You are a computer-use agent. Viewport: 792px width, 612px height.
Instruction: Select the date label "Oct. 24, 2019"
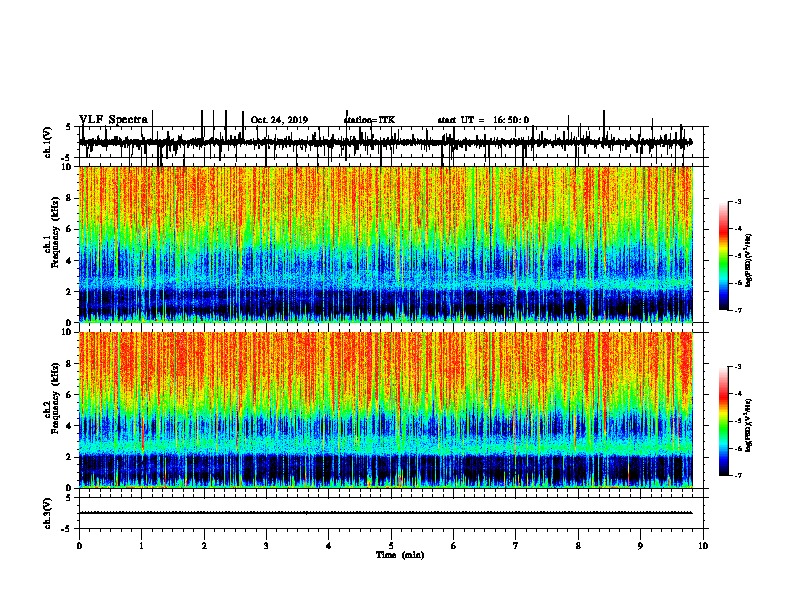click(279, 120)
